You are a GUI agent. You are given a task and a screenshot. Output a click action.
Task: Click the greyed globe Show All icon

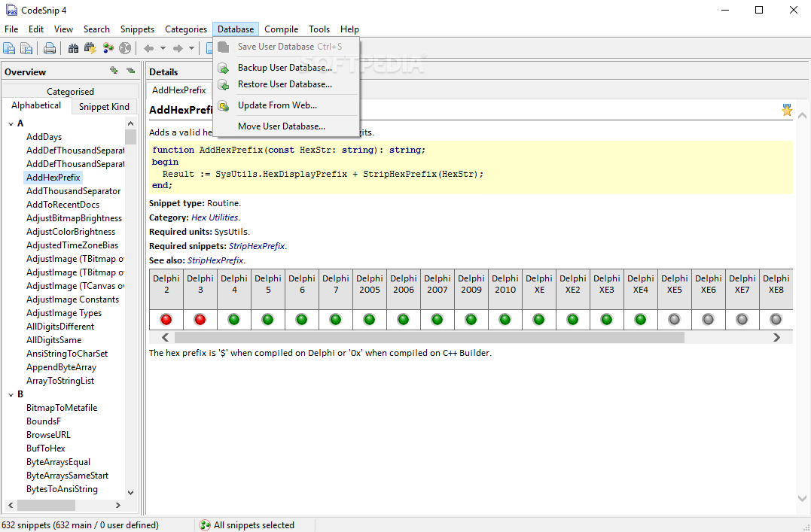pyautogui.click(x=125, y=49)
